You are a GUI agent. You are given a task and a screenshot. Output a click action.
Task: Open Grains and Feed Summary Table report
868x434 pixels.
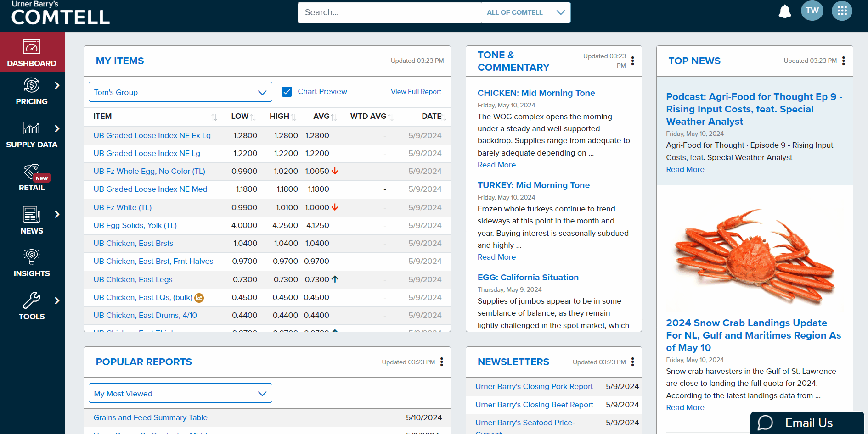151,417
